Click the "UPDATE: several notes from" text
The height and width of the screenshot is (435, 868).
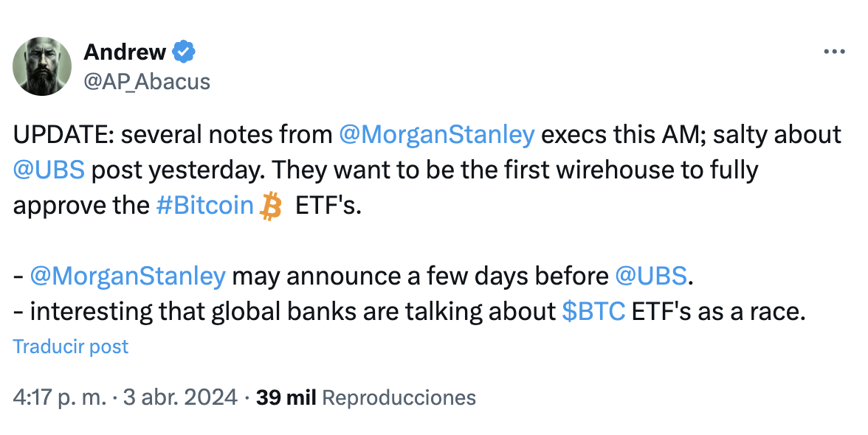pyautogui.click(x=173, y=135)
